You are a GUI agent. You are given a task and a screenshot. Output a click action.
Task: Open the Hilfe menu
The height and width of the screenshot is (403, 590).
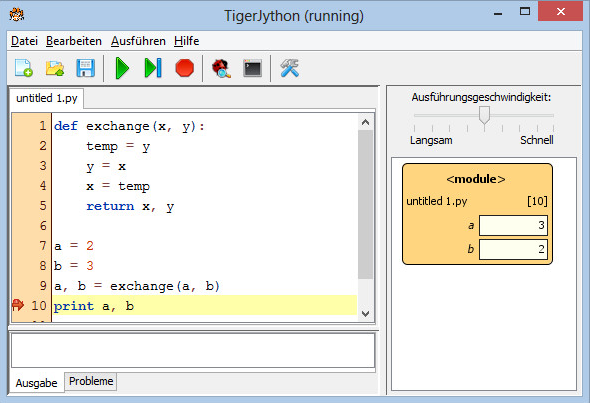[187, 41]
